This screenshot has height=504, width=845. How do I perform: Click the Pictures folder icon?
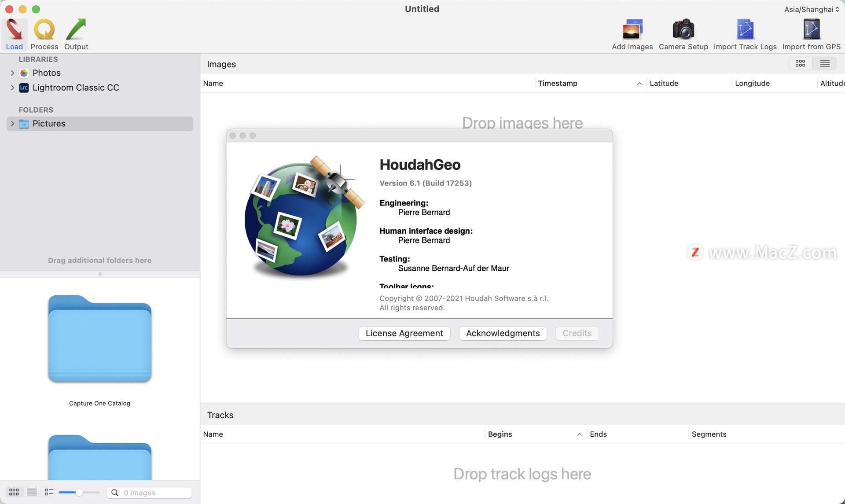24,124
